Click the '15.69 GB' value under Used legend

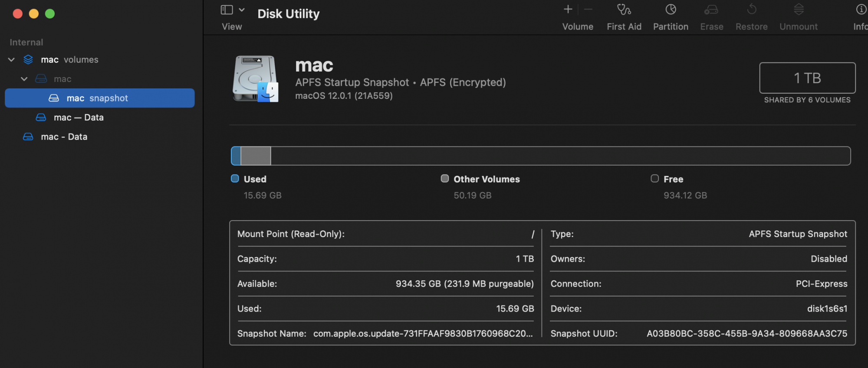[x=263, y=195]
